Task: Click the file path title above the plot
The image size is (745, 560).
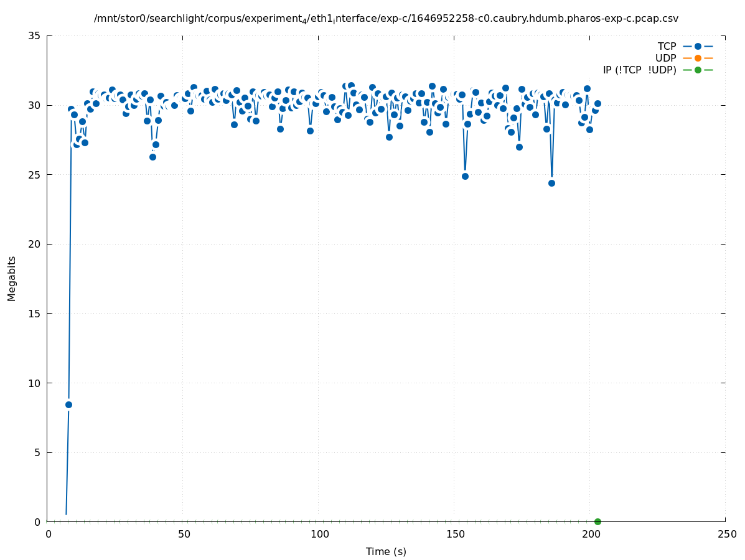Action: 386,19
